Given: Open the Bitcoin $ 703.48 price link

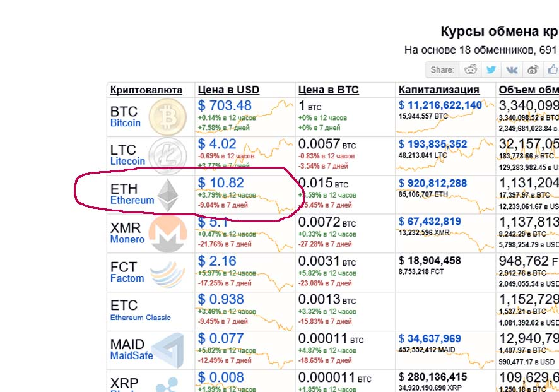Looking at the screenshot, I should (225, 106).
